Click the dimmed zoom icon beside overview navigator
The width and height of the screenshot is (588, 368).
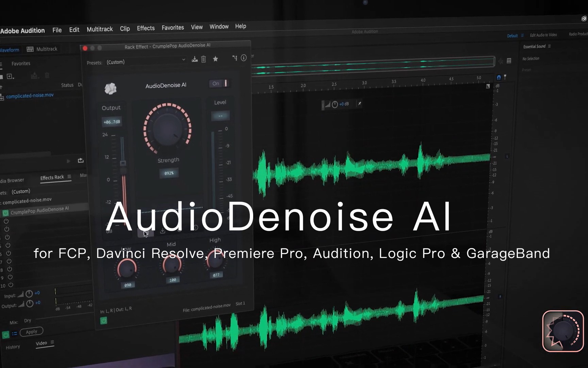pyautogui.click(x=501, y=61)
